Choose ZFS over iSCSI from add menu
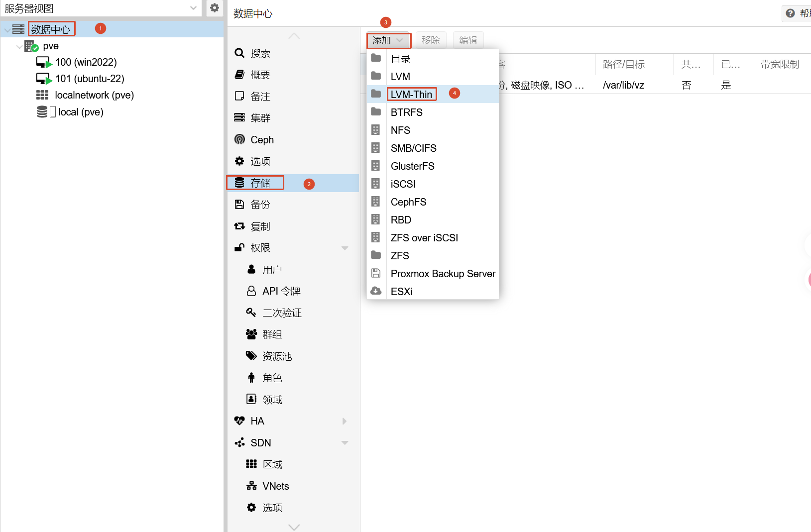The width and height of the screenshot is (811, 532). coord(433,238)
